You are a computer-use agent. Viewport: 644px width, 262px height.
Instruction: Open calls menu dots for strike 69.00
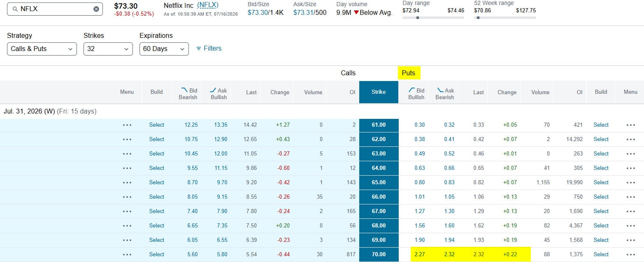point(127,240)
